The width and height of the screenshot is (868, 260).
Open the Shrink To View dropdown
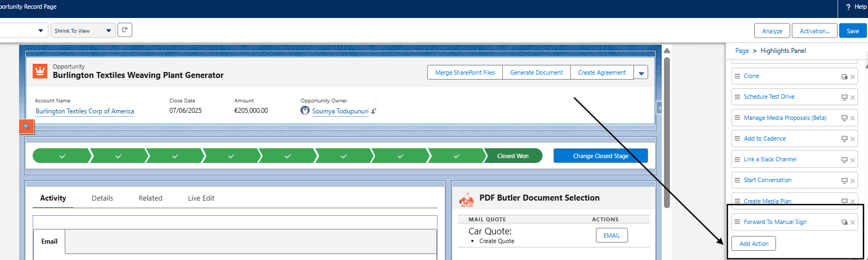point(83,31)
